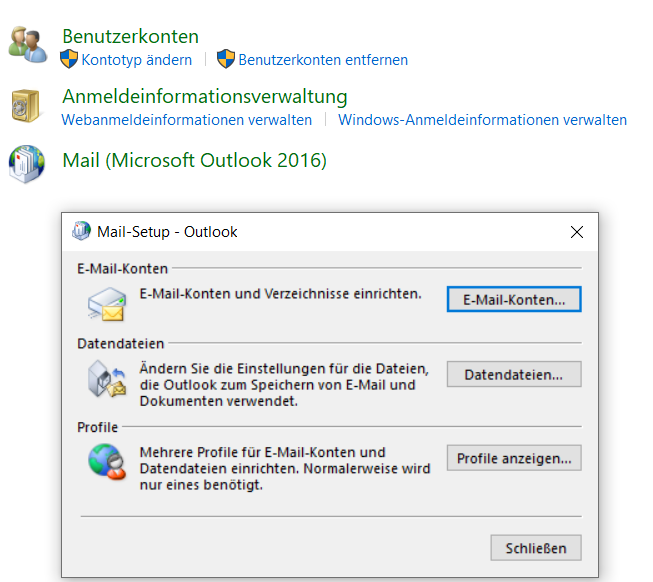The image size is (653, 582).
Task: Click the Schließen button
Action: [536, 548]
